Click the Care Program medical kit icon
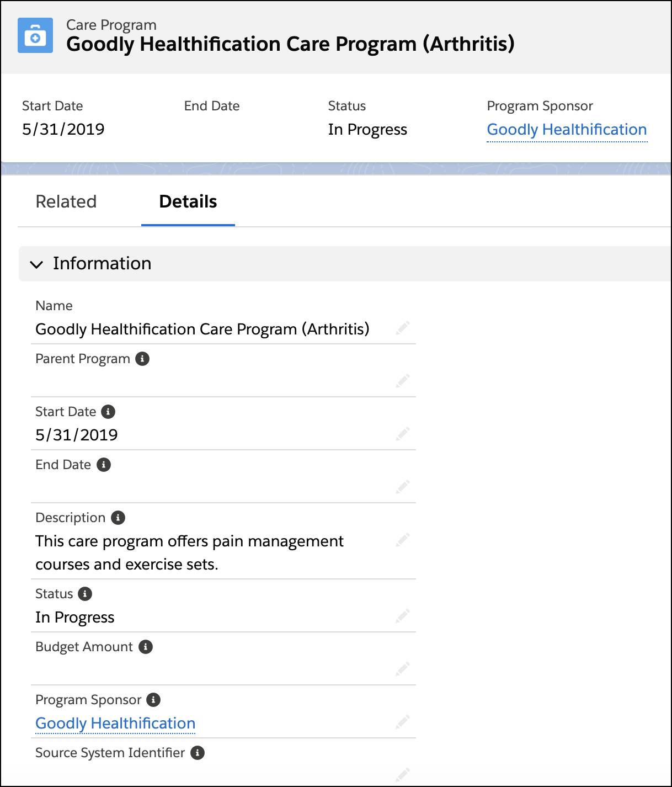Viewport: 672px width, 787px height. [35, 35]
